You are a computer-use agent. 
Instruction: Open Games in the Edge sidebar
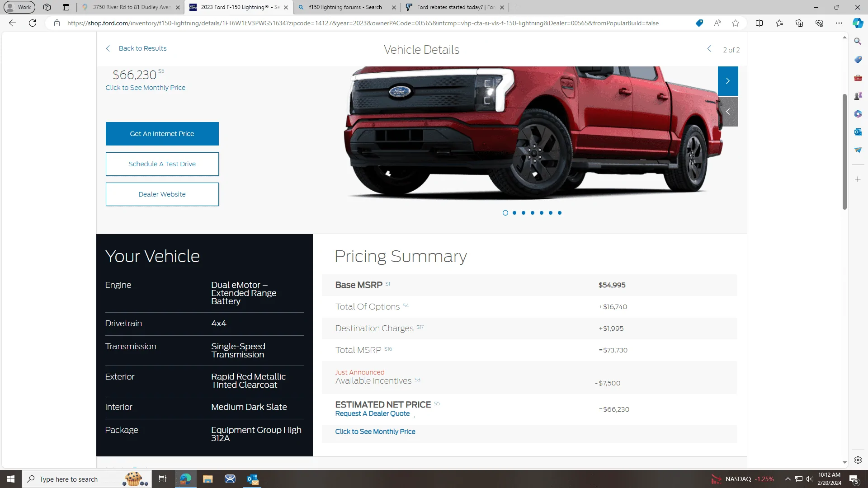(x=857, y=95)
